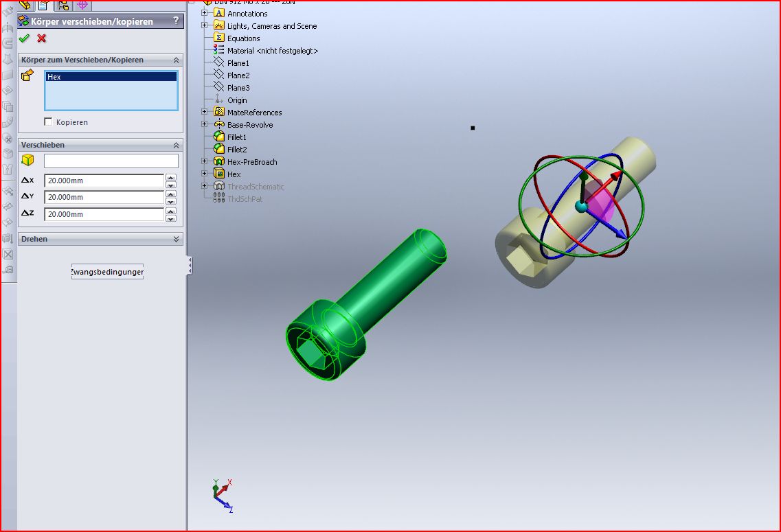Select the Fillet1 label in tree
781x532 pixels.
pos(237,137)
